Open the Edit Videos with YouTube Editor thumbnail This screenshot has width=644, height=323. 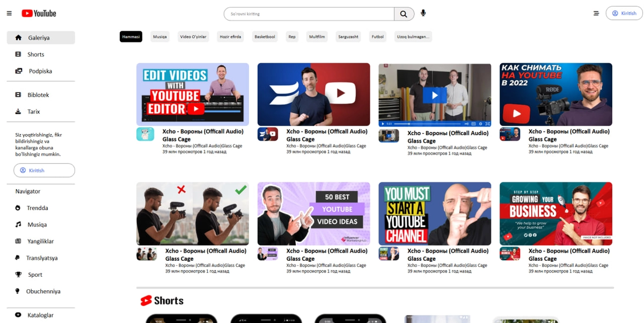193,94
